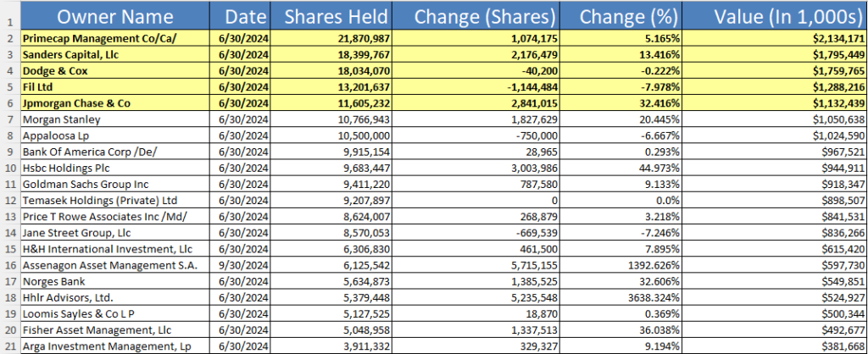The width and height of the screenshot is (868, 354).
Task: Select Appaloosa Lp shares held 10,500,000
Action: coord(336,135)
